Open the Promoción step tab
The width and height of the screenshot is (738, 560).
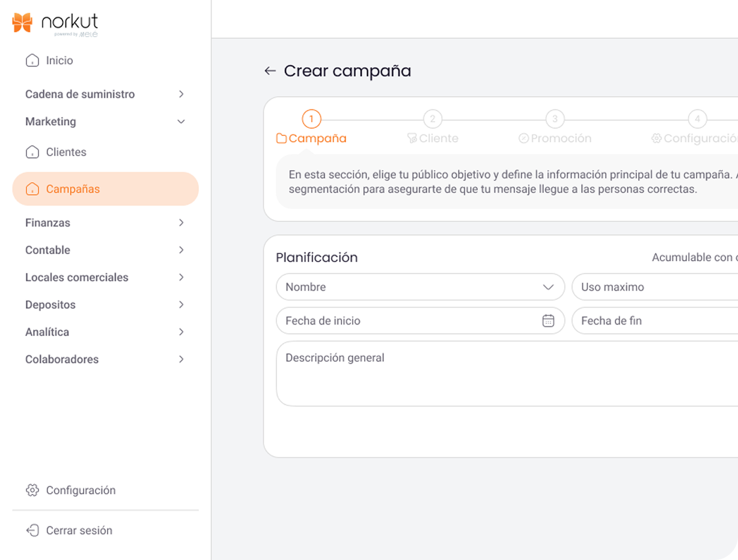[555, 139]
